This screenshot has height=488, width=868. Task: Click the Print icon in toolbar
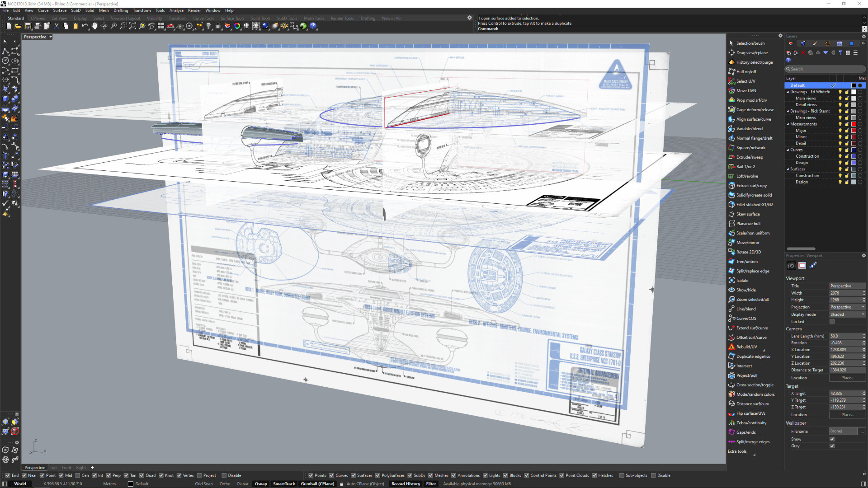(38, 26)
